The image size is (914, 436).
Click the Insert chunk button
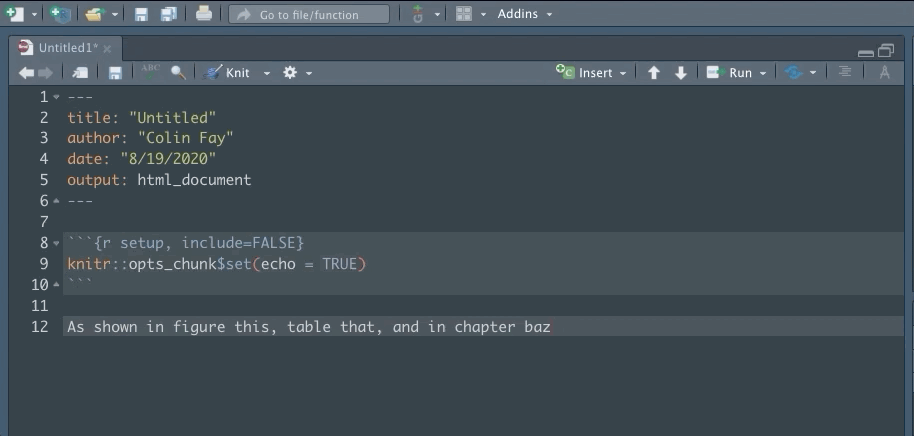[591, 72]
